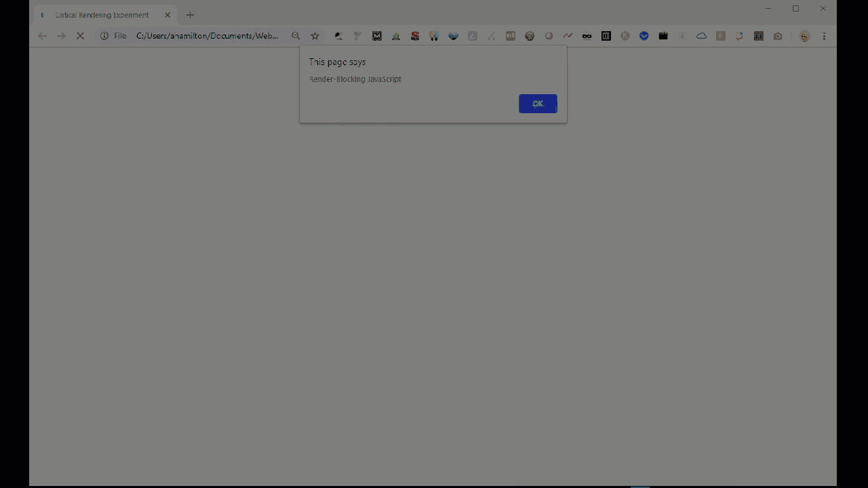
Task: Click the browser profile avatar
Action: 804,35
